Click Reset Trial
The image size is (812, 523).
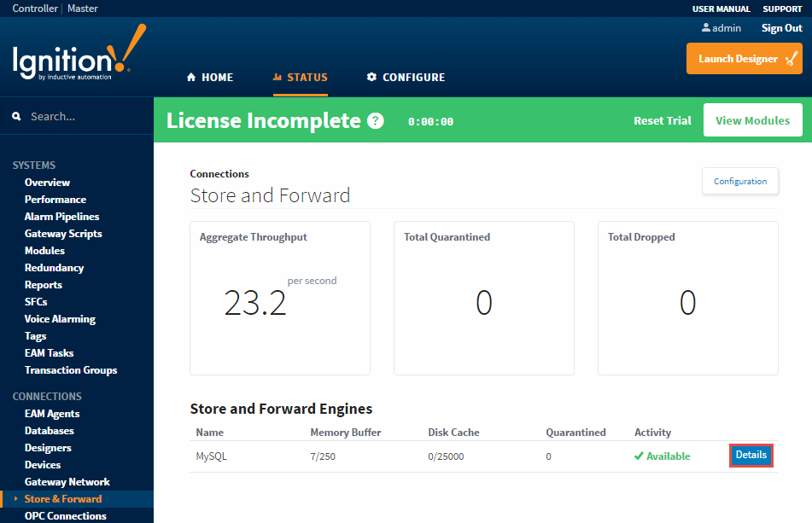[x=662, y=120]
